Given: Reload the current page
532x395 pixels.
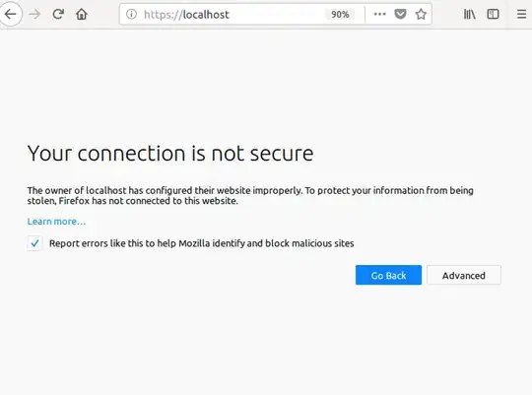Looking at the screenshot, I should pos(58,14).
